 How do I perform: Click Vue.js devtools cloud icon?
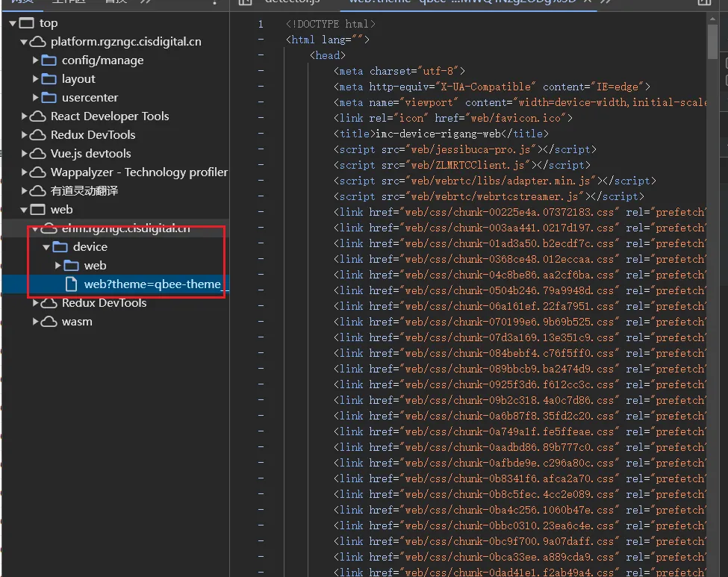37,153
